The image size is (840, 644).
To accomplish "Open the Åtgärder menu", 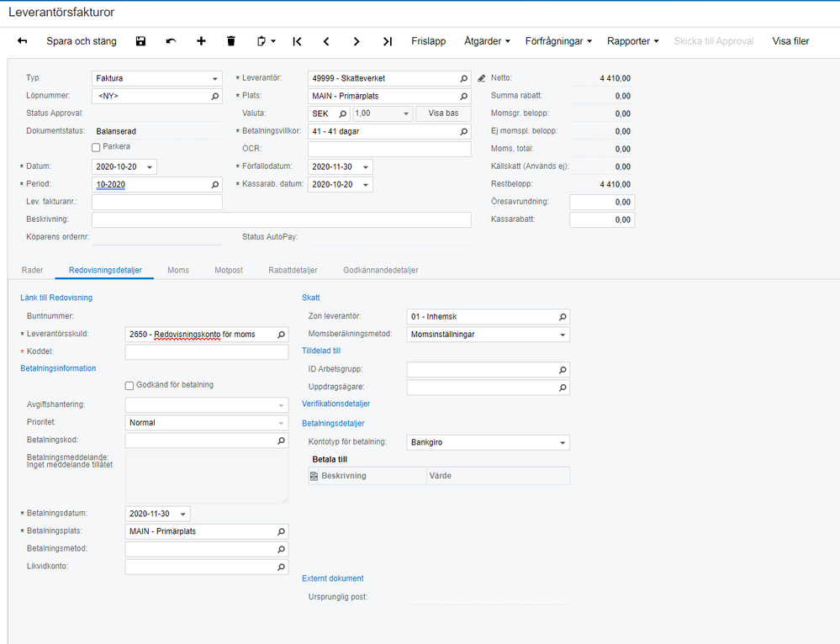I will pyautogui.click(x=487, y=41).
